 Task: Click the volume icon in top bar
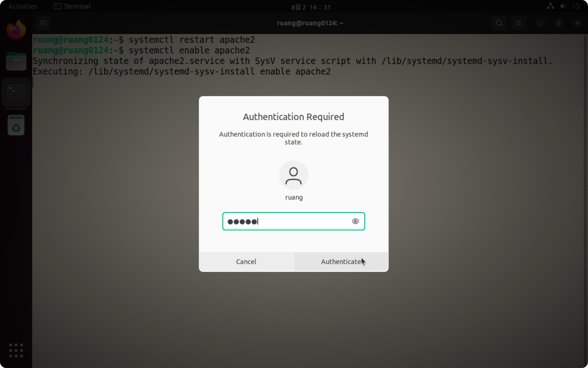pyautogui.click(x=563, y=6)
